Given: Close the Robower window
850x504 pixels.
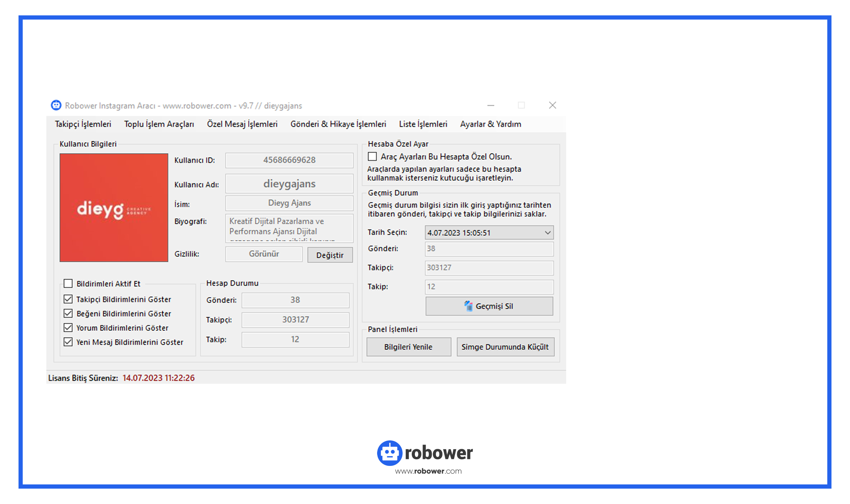Looking at the screenshot, I should tap(553, 105).
